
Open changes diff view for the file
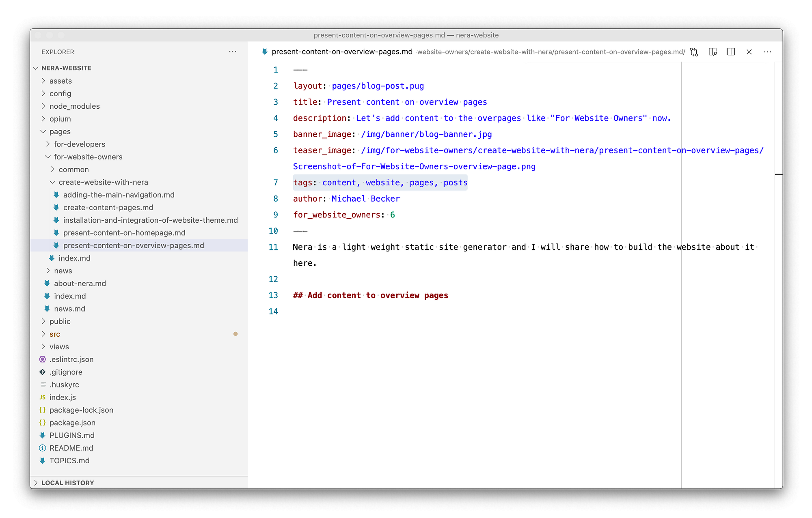pyautogui.click(x=694, y=52)
